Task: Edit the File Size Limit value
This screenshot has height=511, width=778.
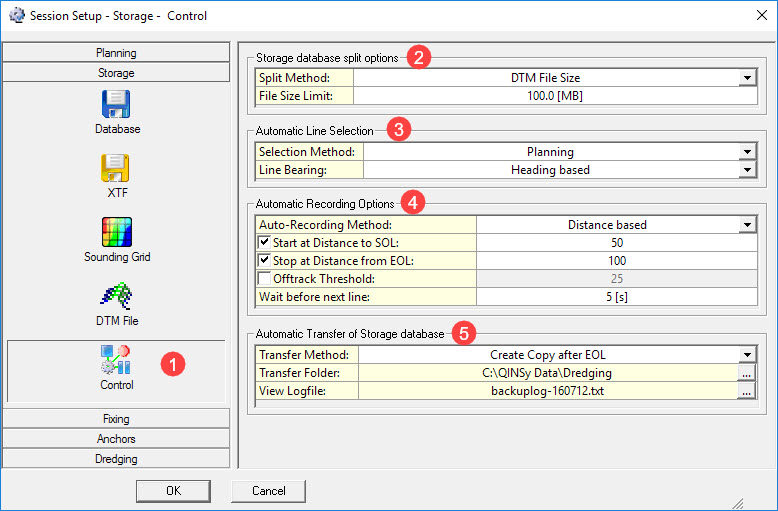Action: click(x=554, y=96)
